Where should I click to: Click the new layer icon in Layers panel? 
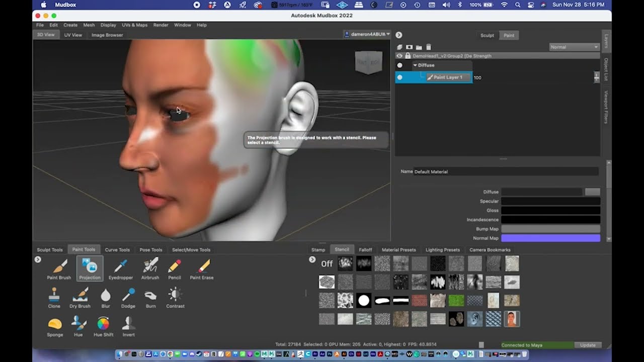click(x=400, y=47)
